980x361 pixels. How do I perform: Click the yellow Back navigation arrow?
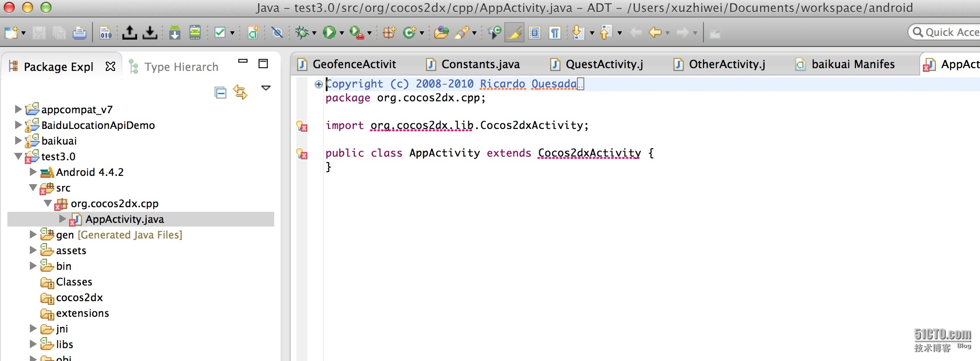(x=655, y=33)
